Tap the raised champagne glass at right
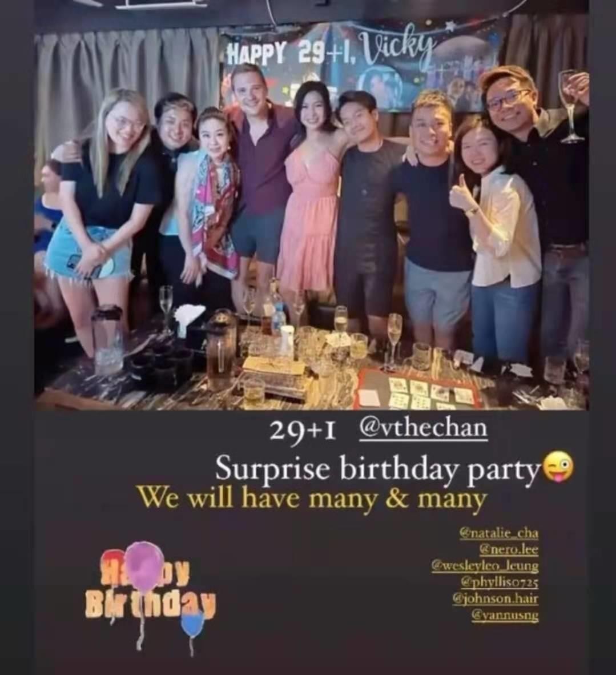The height and width of the screenshot is (675, 616). coord(570,106)
